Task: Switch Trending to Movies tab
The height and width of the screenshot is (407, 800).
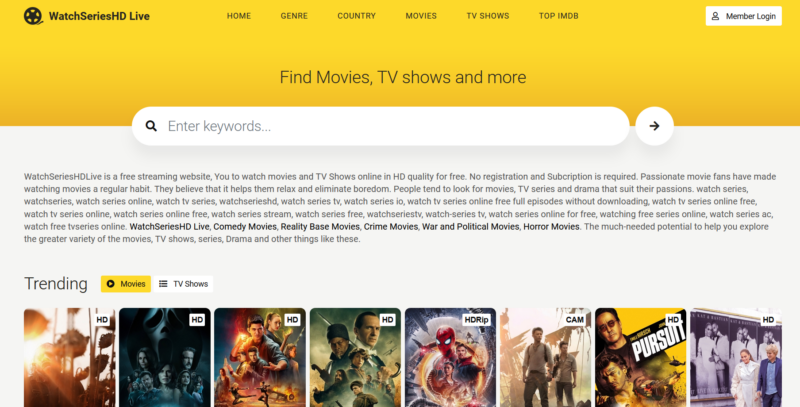Action: (x=126, y=284)
